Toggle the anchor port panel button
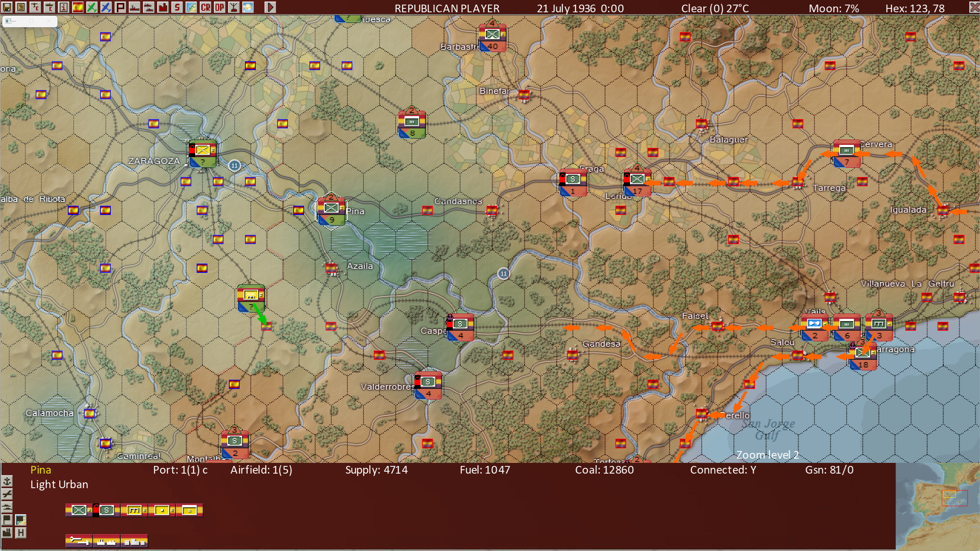This screenshot has width=980, height=551. point(7,481)
